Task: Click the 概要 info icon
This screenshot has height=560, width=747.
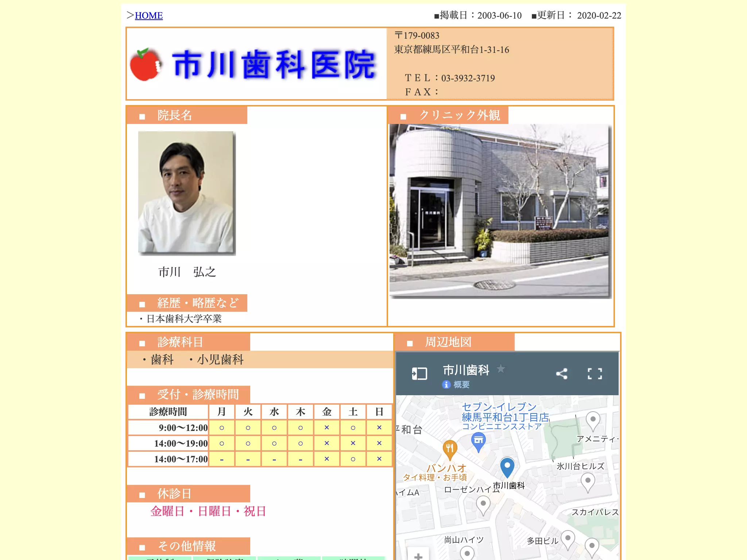Action: click(446, 385)
